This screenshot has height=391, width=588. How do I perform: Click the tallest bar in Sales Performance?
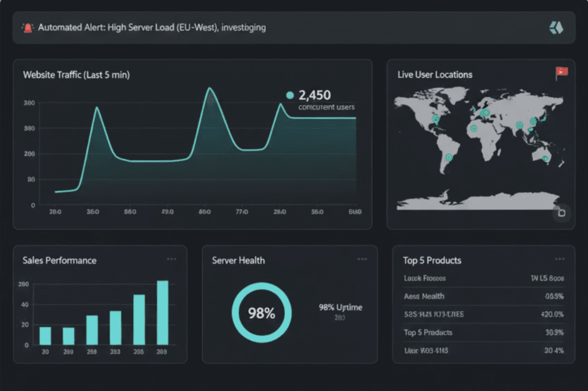(164, 312)
